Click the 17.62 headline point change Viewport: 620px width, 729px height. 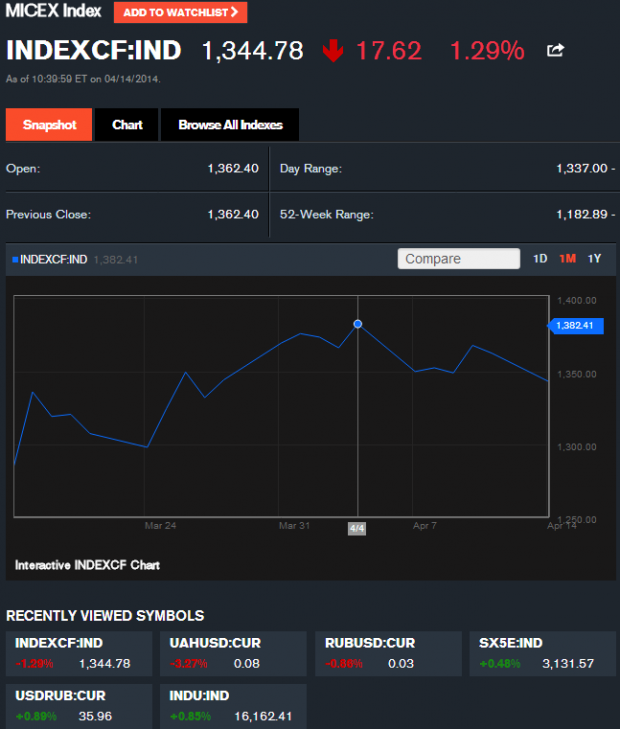pyautogui.click(x=389, y=50)
